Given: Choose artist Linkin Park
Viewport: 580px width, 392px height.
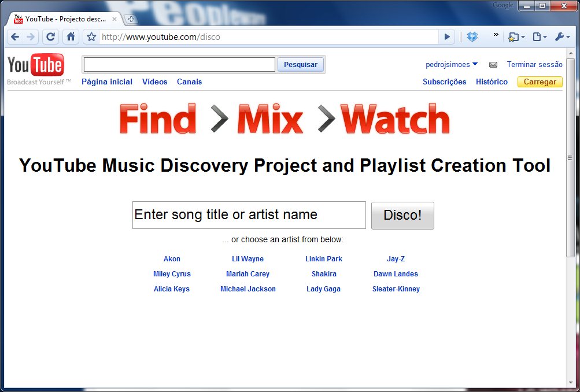Looking at the screenshot, I should tap(324, 259).
